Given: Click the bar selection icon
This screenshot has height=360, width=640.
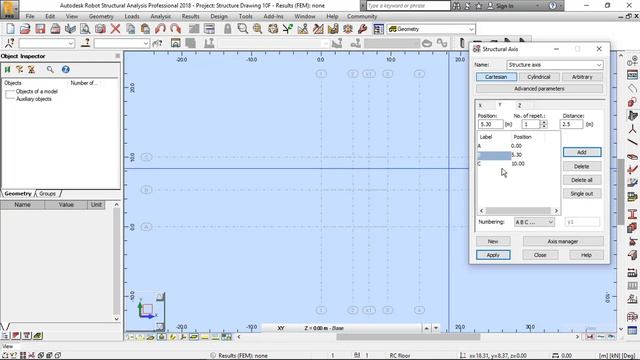Looking at the screenshot, I should (85, 43).
